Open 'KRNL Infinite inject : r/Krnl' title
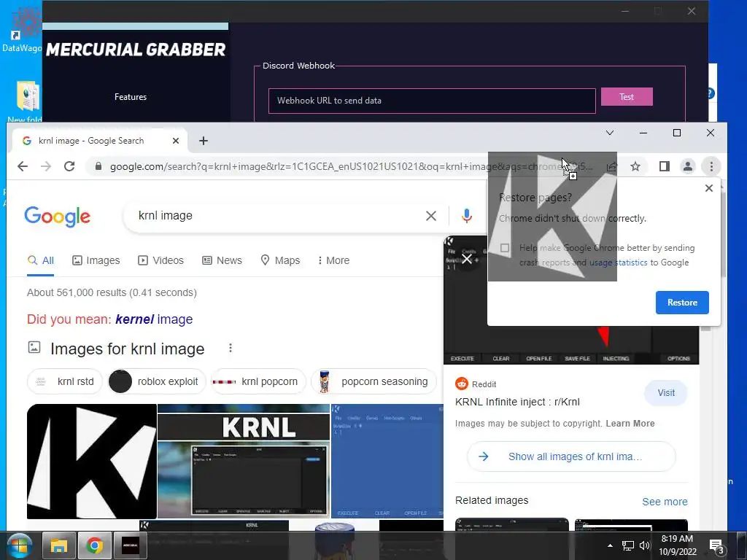 pyautogui.click(x=517, y=402)
